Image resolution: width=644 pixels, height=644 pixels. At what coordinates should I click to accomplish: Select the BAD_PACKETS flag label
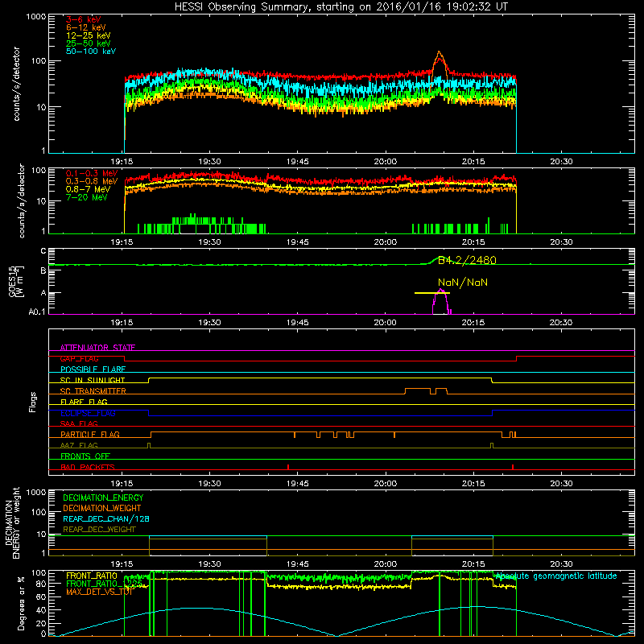click(x=88, y=467)
